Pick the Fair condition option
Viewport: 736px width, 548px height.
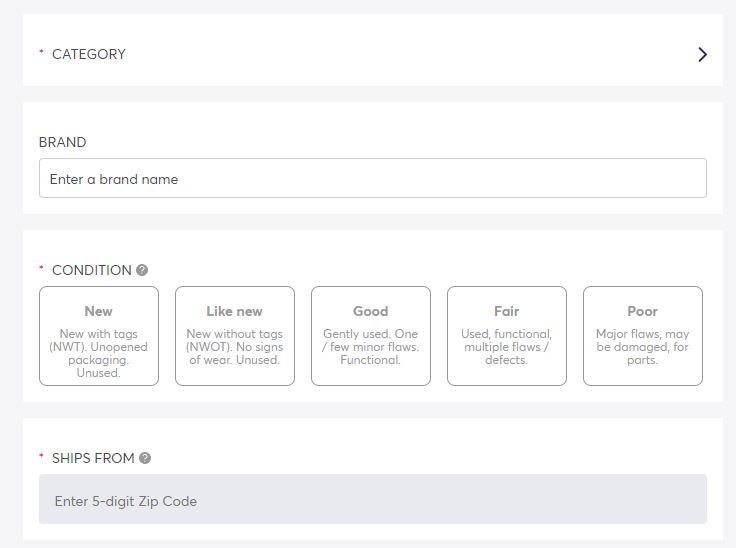pyautogui.click(x=507, y=336)
